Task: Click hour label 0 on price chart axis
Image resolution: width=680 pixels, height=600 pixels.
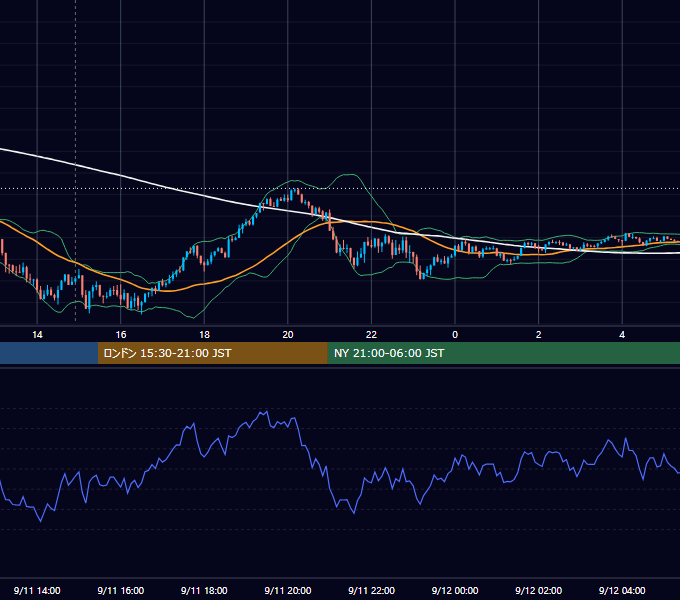Action: [455, 335]
